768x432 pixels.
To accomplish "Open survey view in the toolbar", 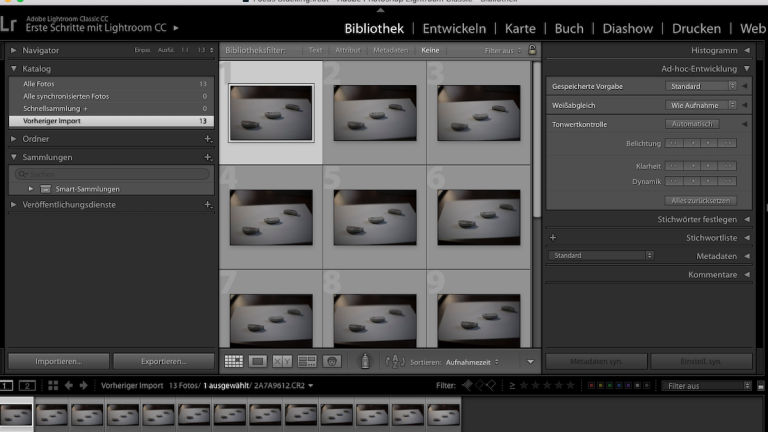I will pyautogui.click(x=307, y=361).
